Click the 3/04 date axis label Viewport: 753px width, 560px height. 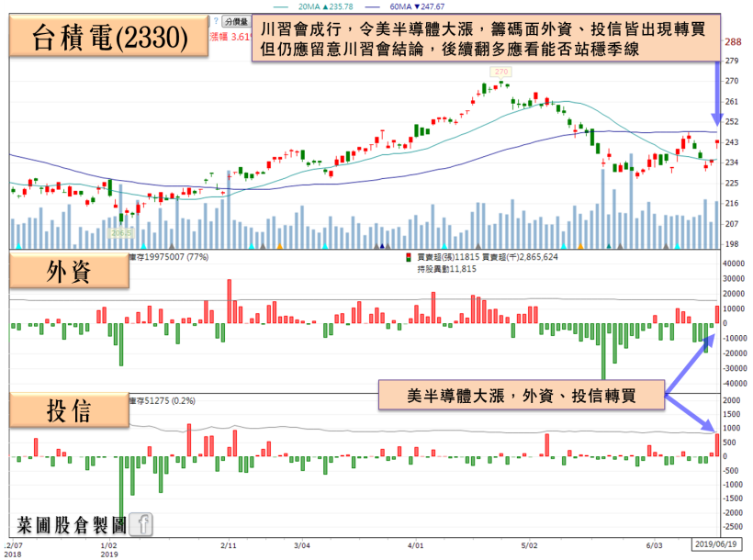(x=302, y=545)
